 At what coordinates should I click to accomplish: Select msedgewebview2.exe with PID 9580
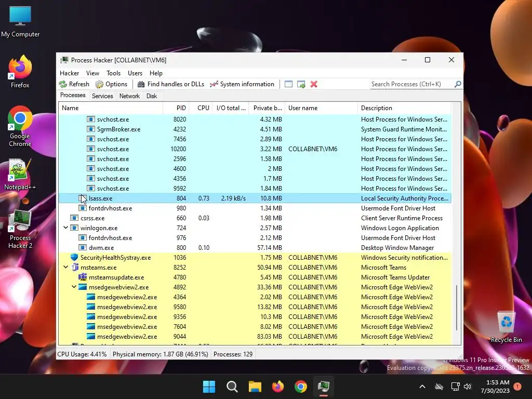[x=255, y=307]
